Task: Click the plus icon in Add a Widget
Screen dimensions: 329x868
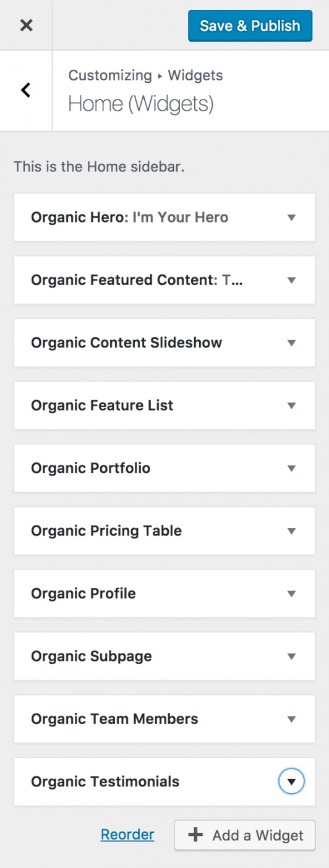Action: tap(195, 835)
